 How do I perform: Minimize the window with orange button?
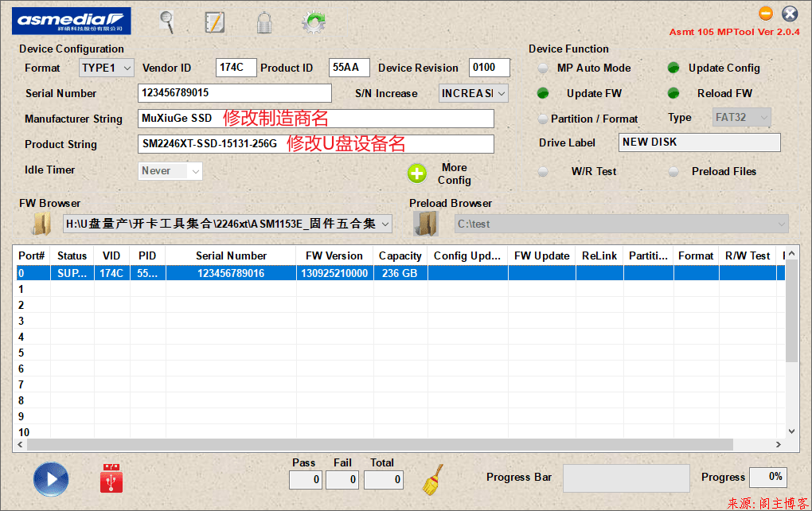[765, 14]
